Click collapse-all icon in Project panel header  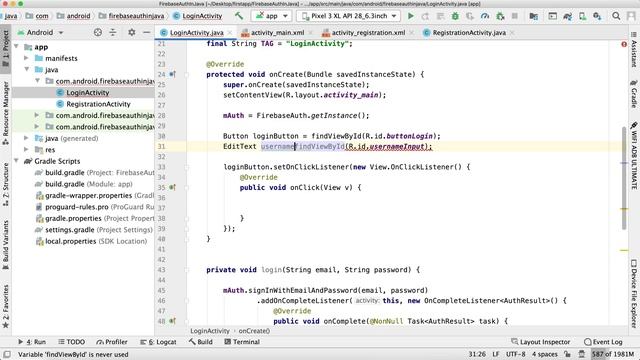point(113,32)
